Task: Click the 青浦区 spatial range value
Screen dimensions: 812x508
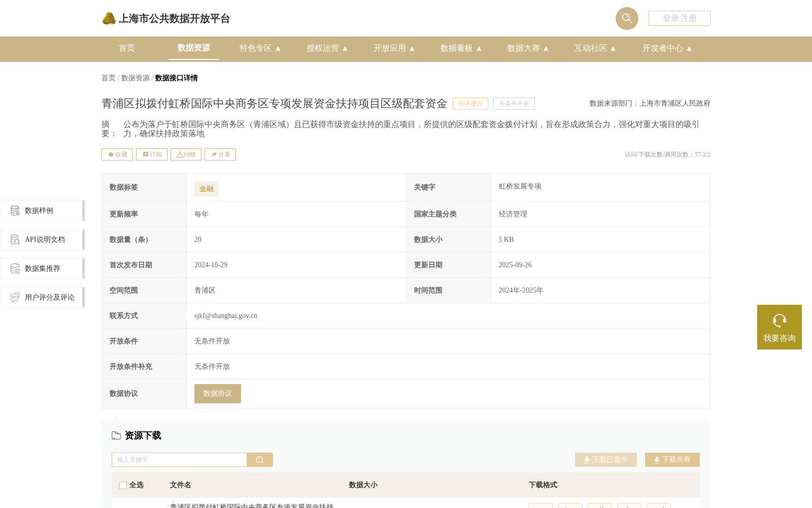Action: 205,290
